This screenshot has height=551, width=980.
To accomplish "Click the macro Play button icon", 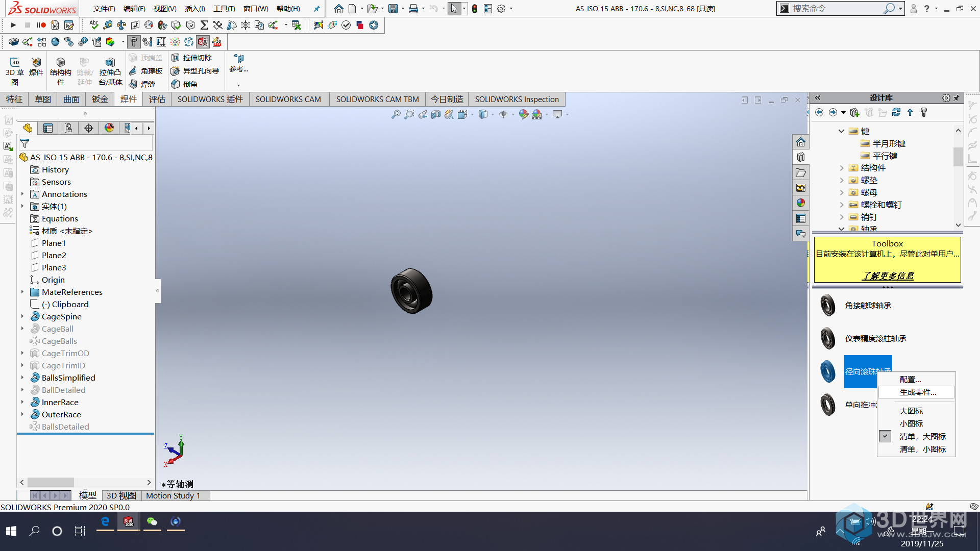I will tap(14, 25).
